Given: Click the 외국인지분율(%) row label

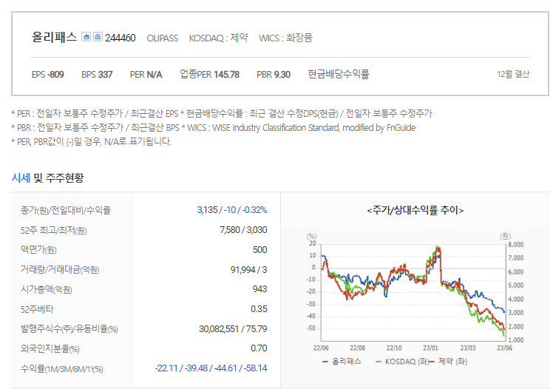Looking at the screenshot, I should point(50,348).
